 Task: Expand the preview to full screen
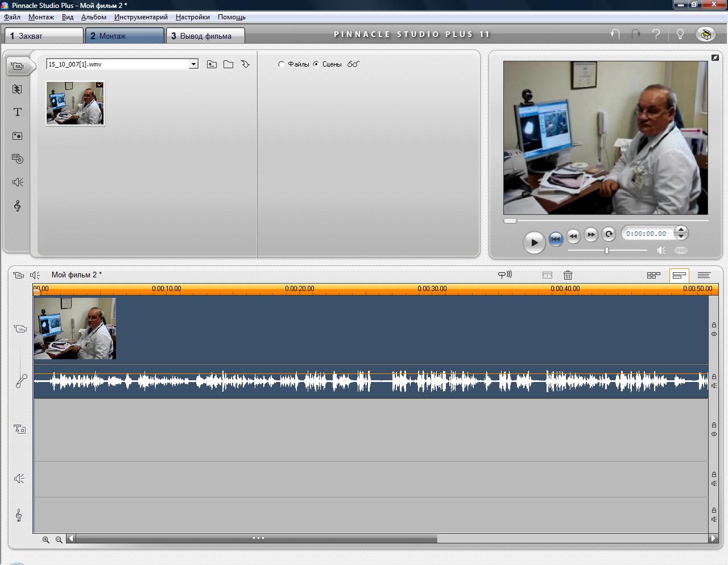(715, 57)
